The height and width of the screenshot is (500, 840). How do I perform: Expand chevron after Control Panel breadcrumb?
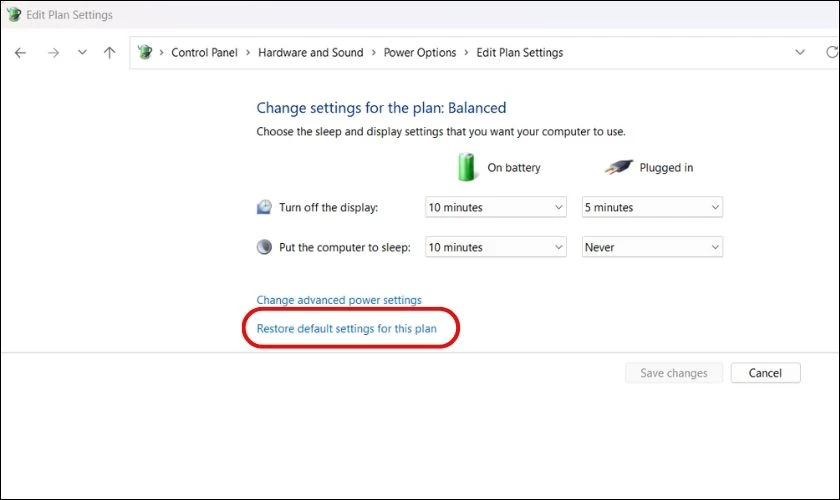(248, 53)
